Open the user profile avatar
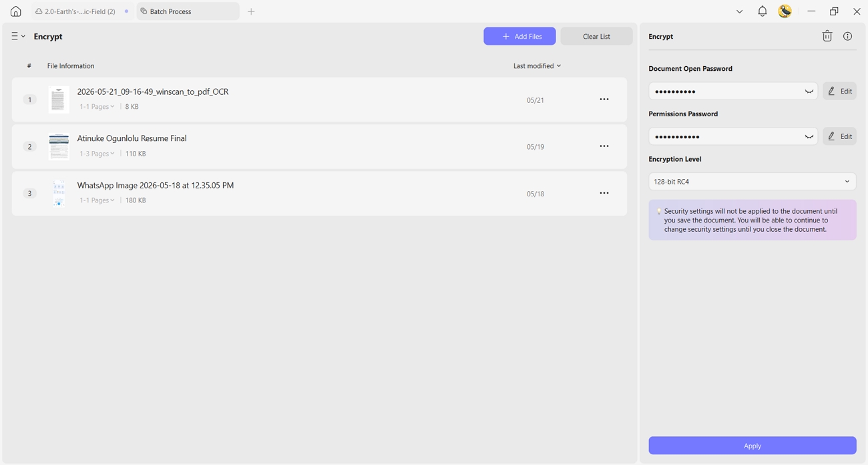 [x=785, y=11]
